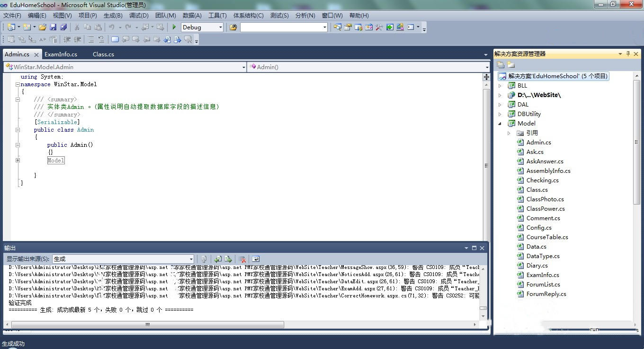The height and width of the screenshot is (349, 644).
Task: Click the Properties icon in Solution Explorer
Action: 501,65
